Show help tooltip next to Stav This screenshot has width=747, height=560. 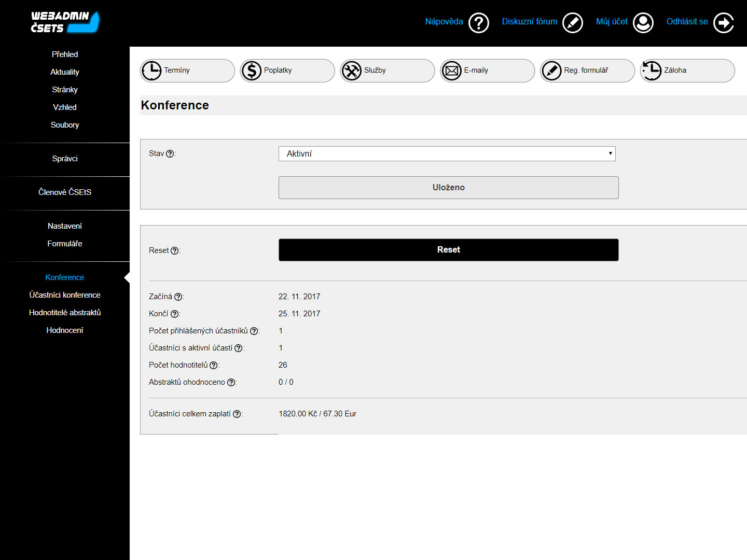pos(170,154)
